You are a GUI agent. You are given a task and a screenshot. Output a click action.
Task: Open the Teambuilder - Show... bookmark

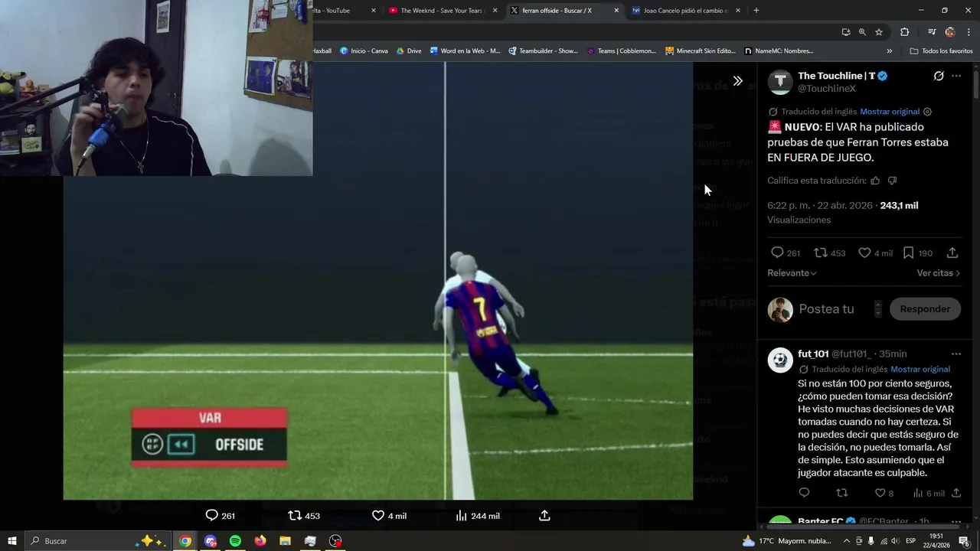click(543, 51)
